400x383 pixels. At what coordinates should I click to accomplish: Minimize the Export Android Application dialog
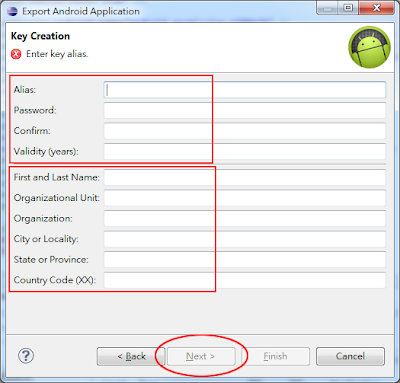click(327, 8)
